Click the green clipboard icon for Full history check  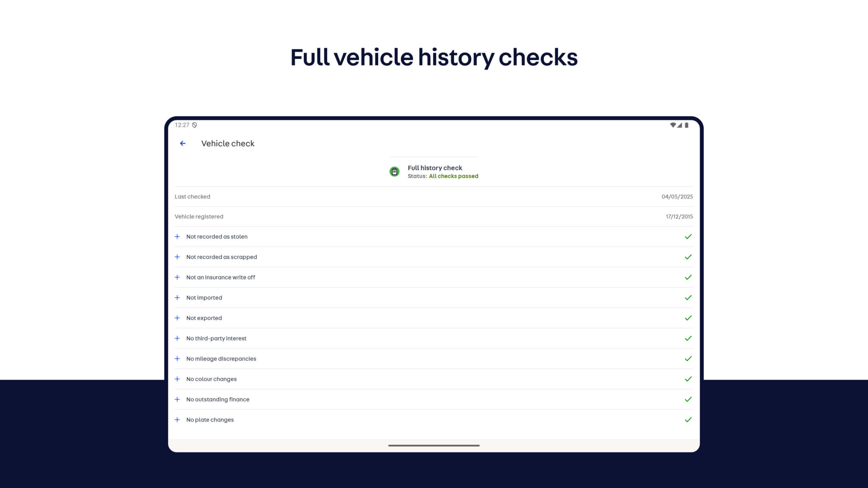coord(394,171)
